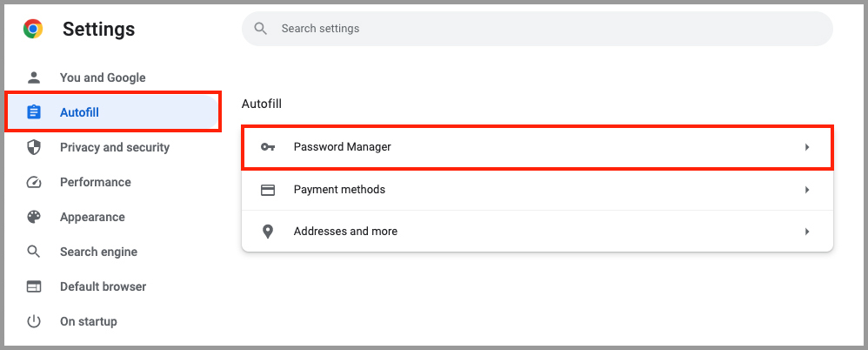This screenshot has height=350, width=868.
Task: Click the Autofill clipboard icon
Action: coord(34,112)
